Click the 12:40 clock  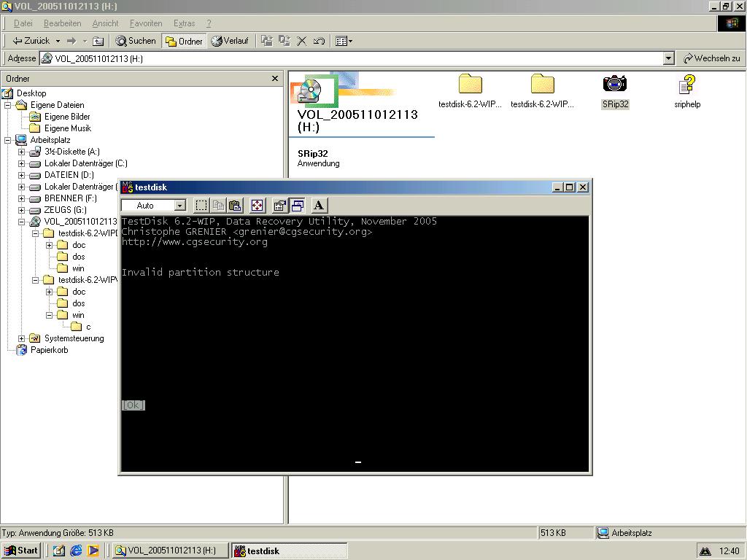(729, 551)
